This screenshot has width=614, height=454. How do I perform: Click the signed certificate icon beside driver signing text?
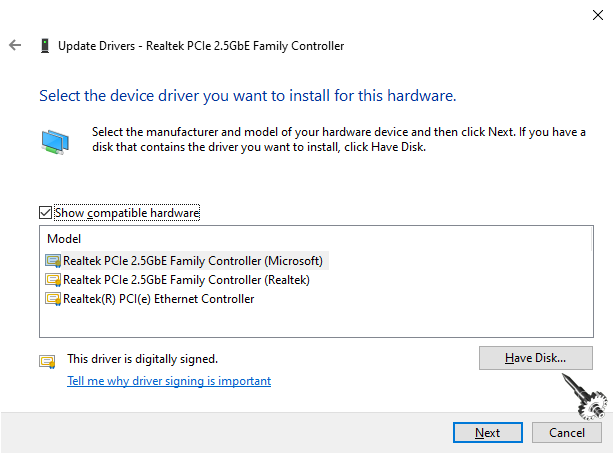click(x=47, y=361)
